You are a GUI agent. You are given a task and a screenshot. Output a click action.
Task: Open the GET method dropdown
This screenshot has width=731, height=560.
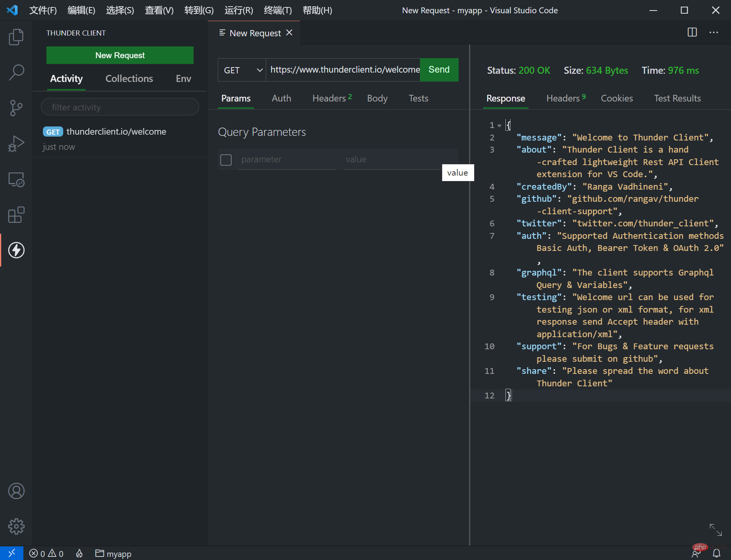pos(242,70)
